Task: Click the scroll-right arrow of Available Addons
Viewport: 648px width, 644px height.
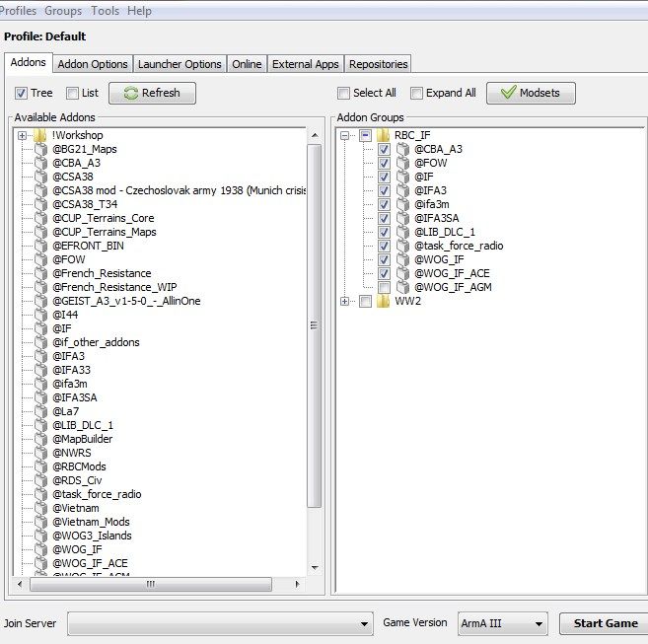Action: [297, 585]
